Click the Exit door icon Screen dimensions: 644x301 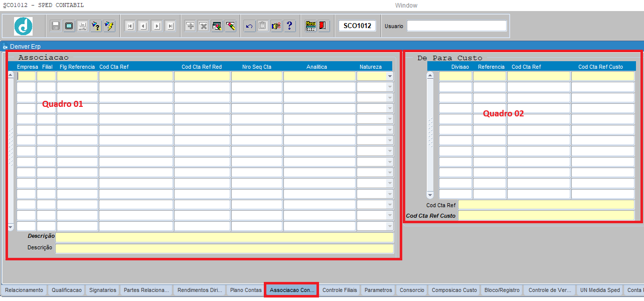coord(324,26)
